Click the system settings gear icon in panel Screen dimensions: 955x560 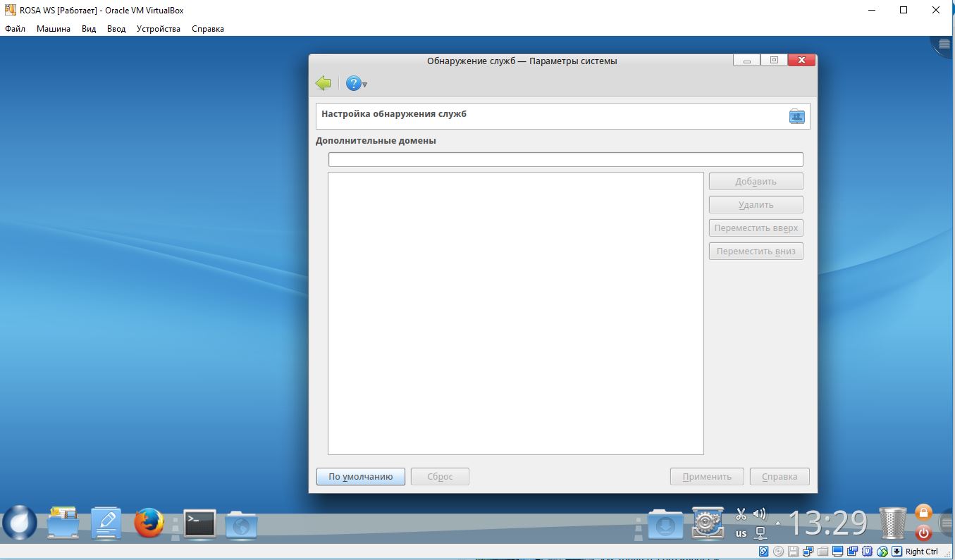point(707,523)
